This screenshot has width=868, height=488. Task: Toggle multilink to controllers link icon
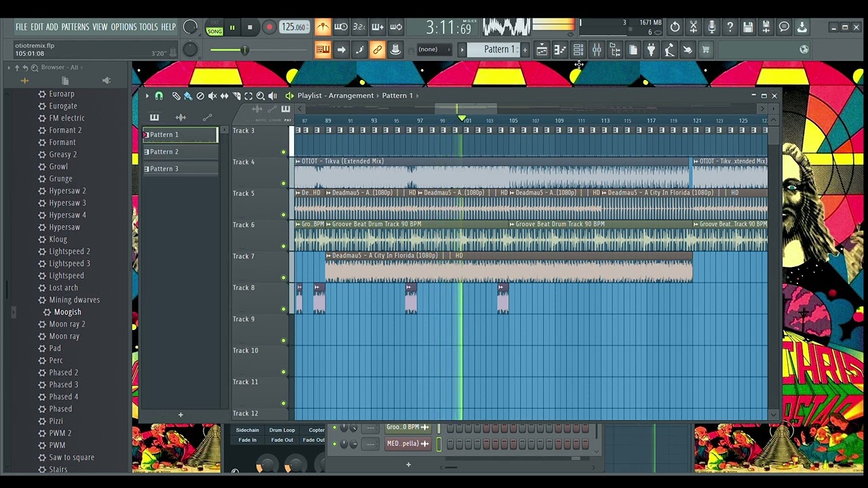click(378, 49)
